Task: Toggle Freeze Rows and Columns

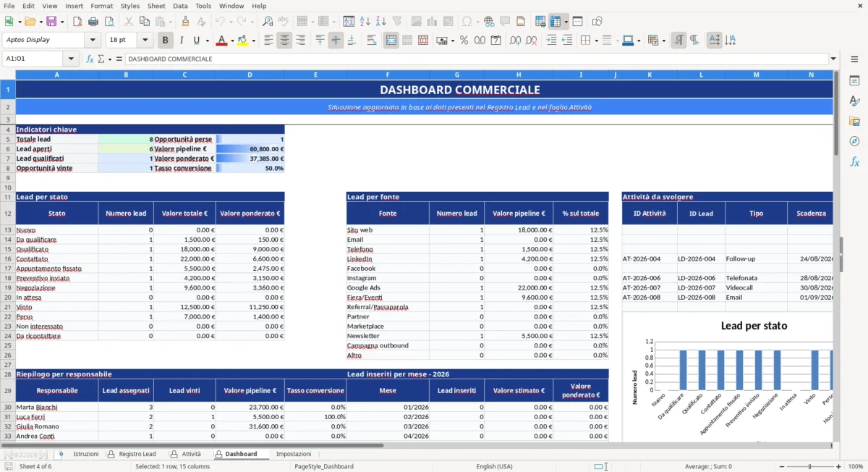Action: [556, 22]
